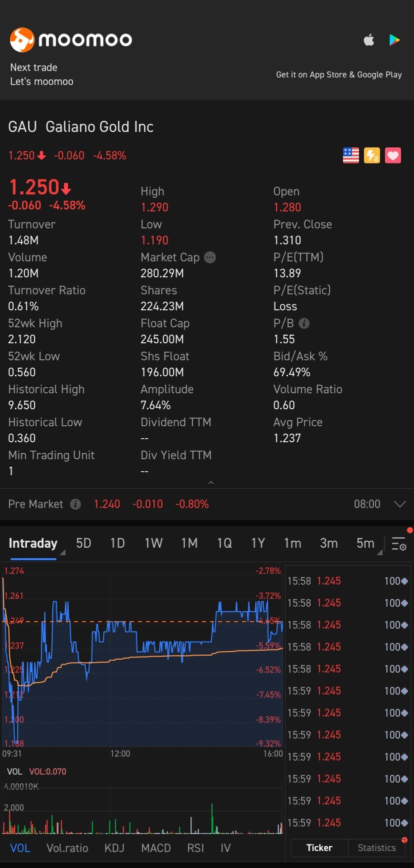Viewport: 414px width, 868px height.
Task: Tap the Historical High value 9.650
Action: coord(22,405)
